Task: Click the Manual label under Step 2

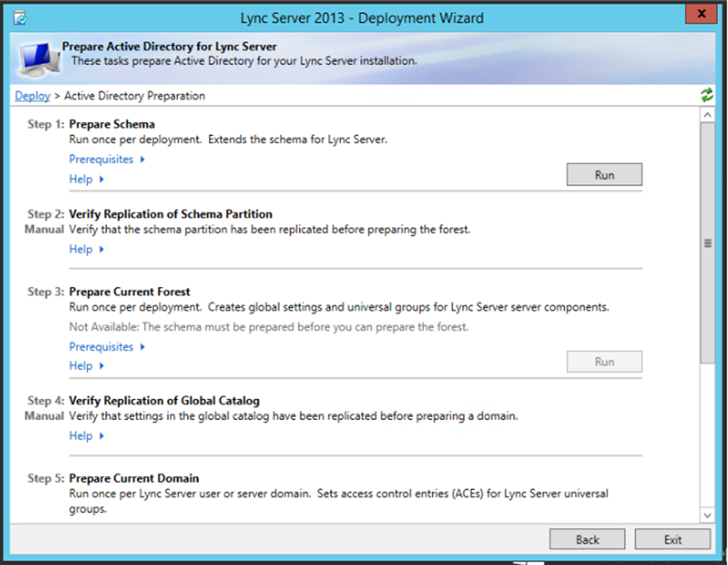Action: click(x=44, y=229)
